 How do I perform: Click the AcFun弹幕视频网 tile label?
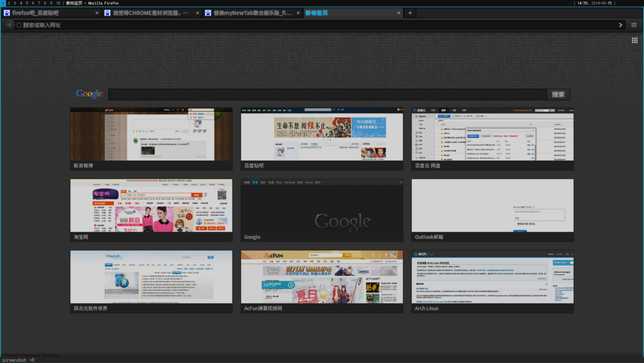263,308
